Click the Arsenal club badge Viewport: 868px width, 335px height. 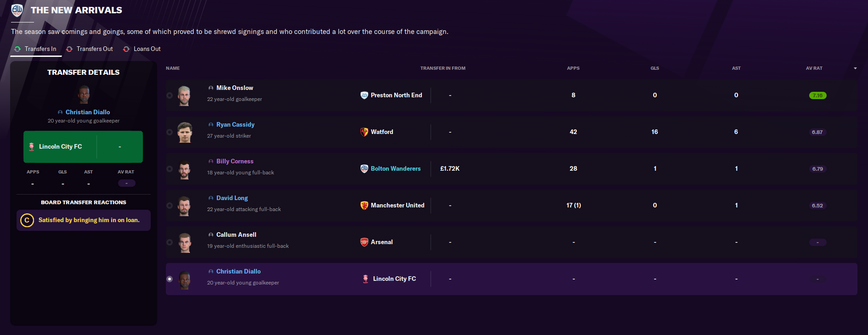364,242
